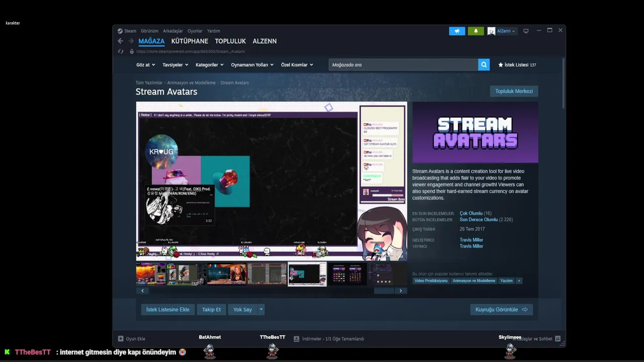Expand the Kategoriler menu

click(x=210, y=65)
